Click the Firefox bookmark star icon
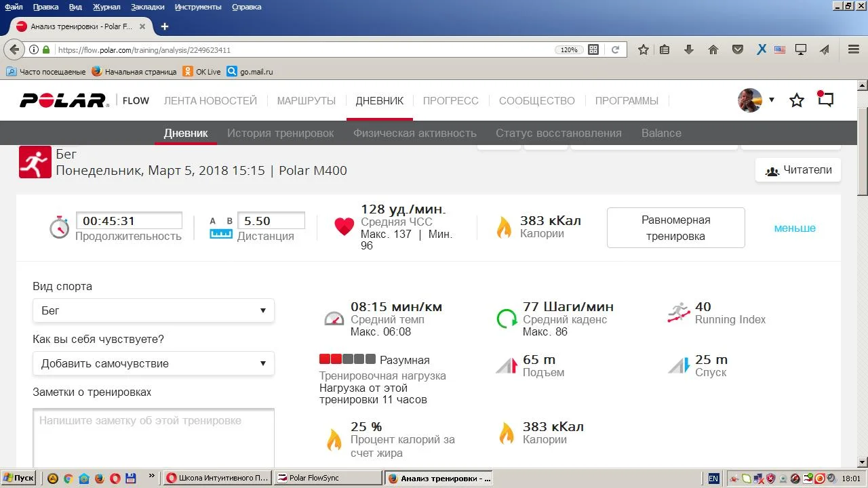Viewport: 868px width, 488px height. pos(644,49)
